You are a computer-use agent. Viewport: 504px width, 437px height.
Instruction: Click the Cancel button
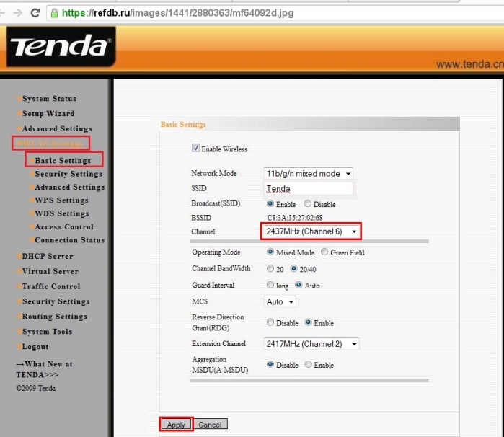(210, 425)
